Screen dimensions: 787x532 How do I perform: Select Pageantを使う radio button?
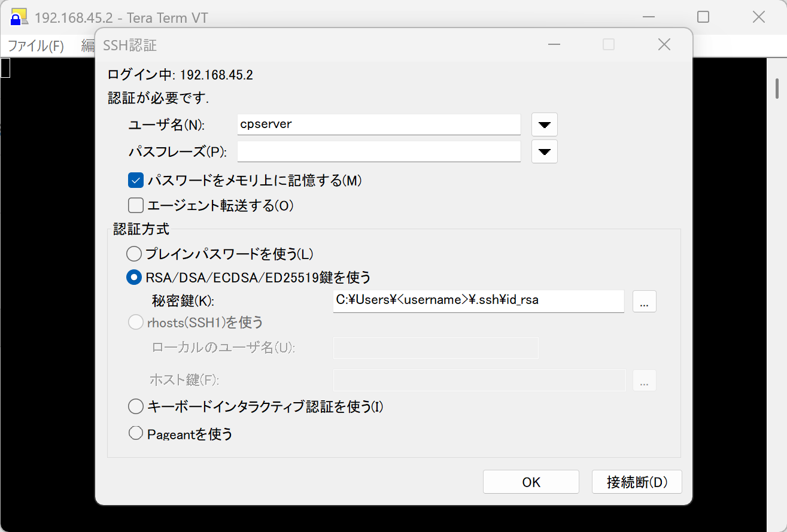pos(136,433)
